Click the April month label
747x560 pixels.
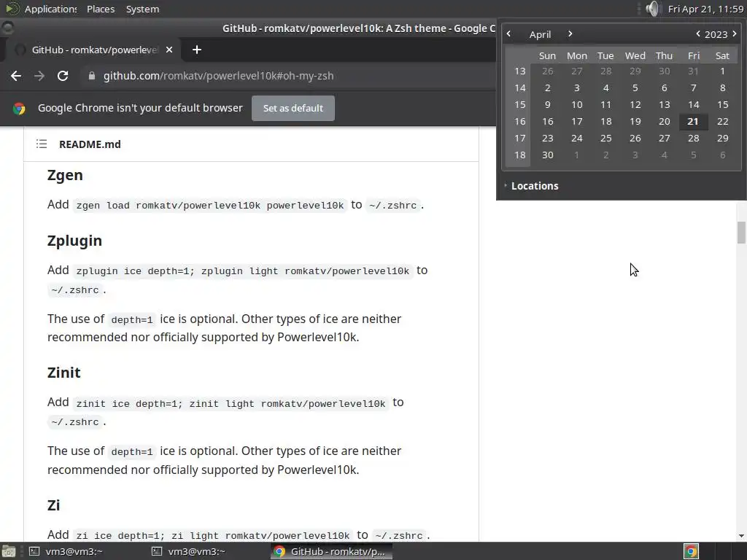540,34
